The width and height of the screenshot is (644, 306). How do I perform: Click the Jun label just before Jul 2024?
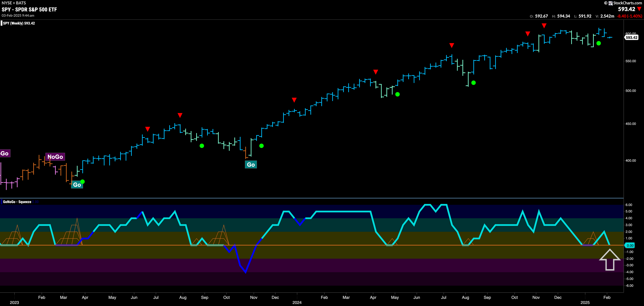[x=417, y=297]
